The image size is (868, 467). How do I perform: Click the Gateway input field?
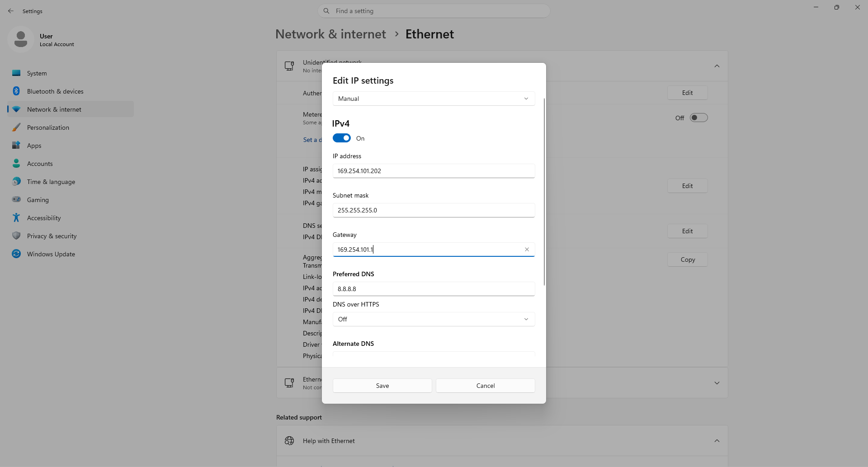(x=434, y=250)
